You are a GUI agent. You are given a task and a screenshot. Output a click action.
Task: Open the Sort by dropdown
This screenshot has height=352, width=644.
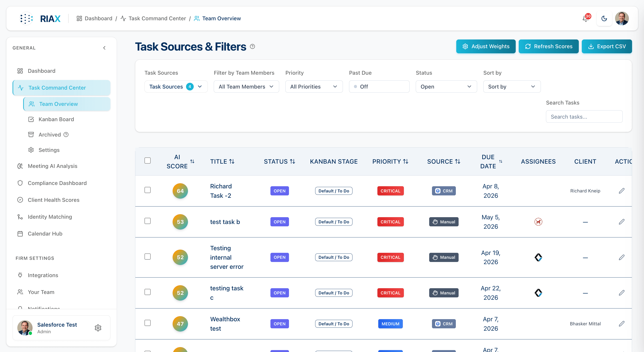(x=512, y=87)
